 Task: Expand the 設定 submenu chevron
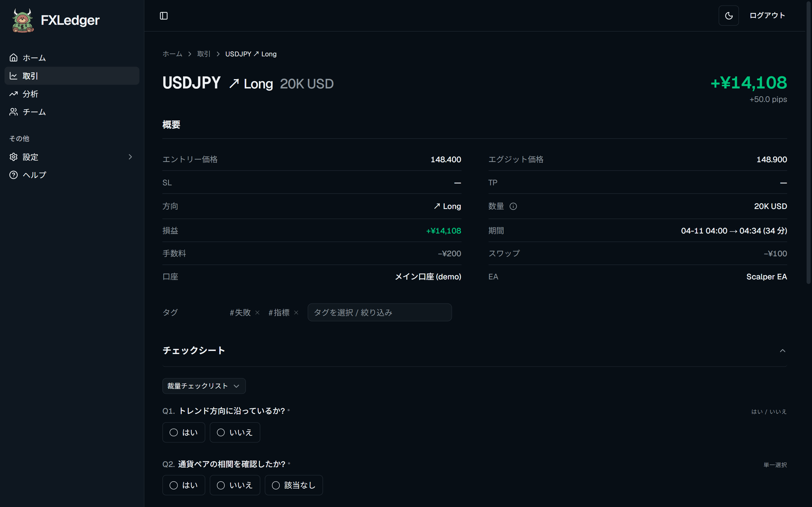(x=131, y=157)
